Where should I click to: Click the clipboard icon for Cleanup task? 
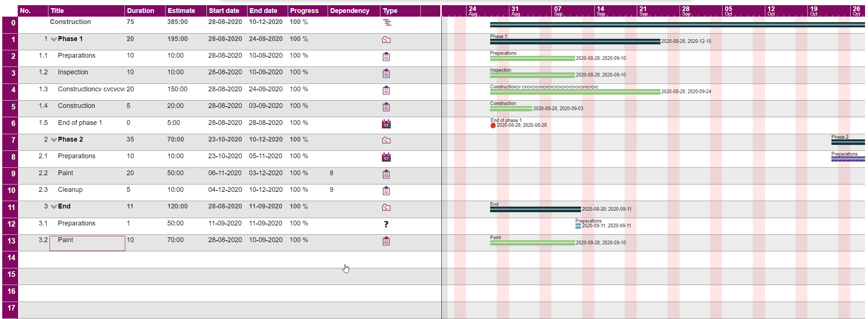tap(386, 191)
